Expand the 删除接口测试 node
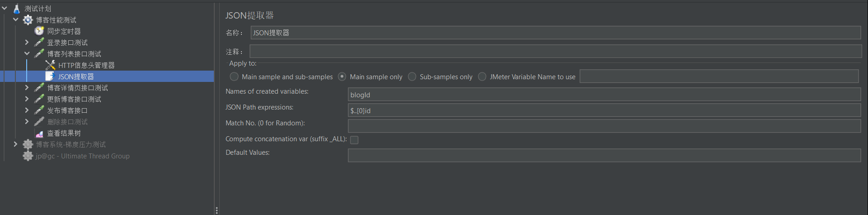The width and height of the screenshot is (868, 215). [x=27, y=121]
